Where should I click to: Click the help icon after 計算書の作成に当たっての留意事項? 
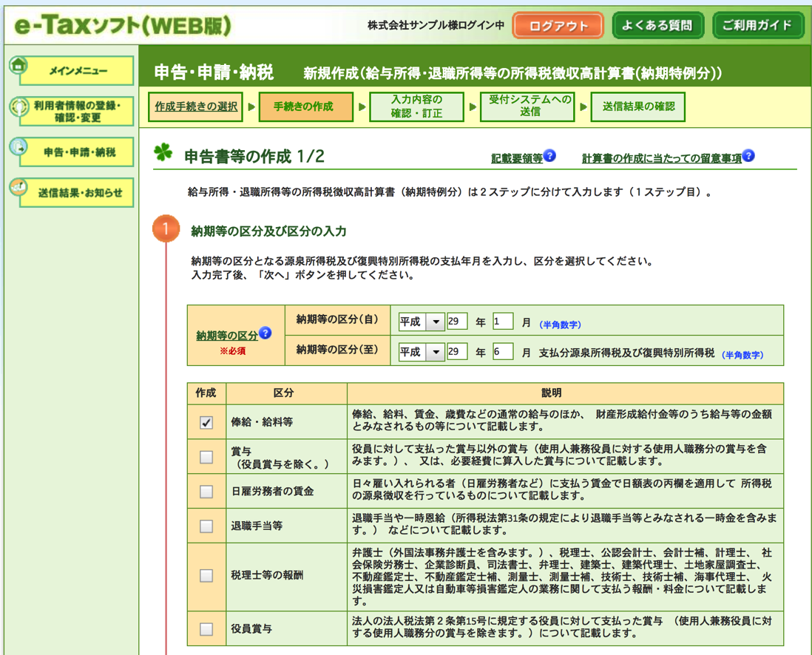748,155
